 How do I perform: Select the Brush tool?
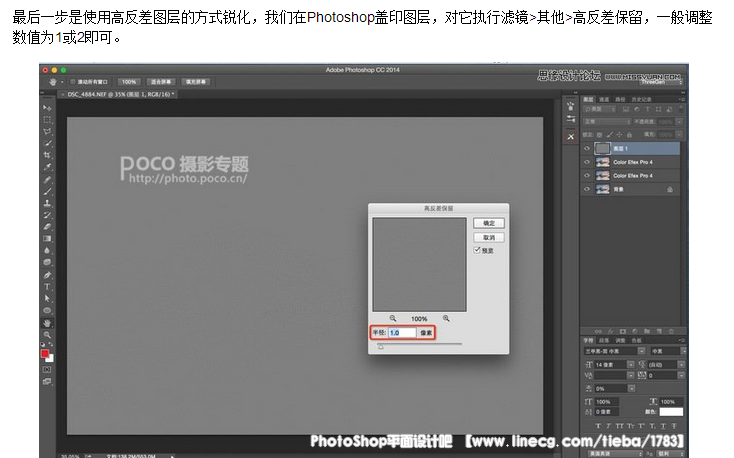pos(47,192)
